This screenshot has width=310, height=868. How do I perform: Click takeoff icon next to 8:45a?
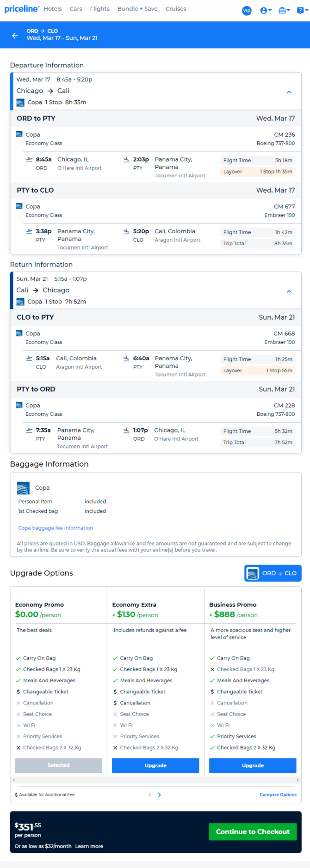pyautogui.click(x=29, y=159)
